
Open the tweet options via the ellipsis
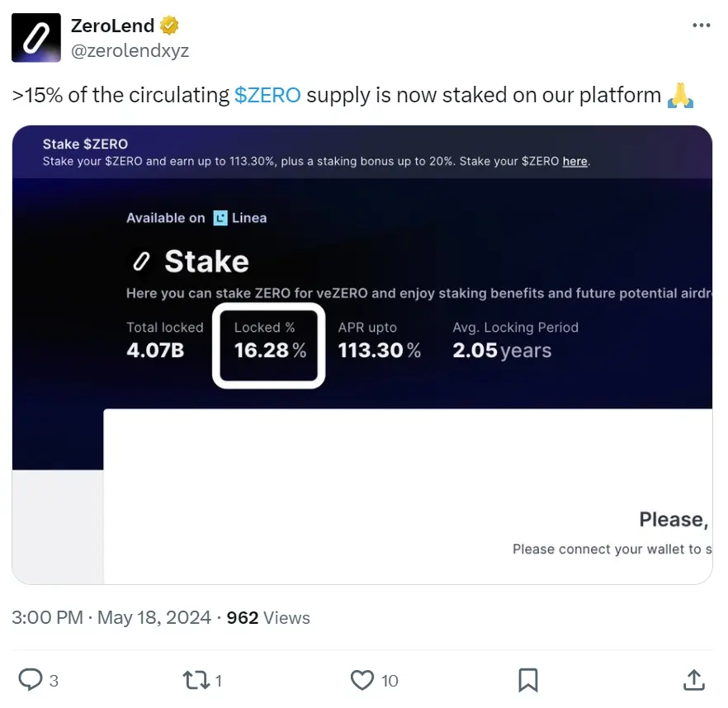701,26
